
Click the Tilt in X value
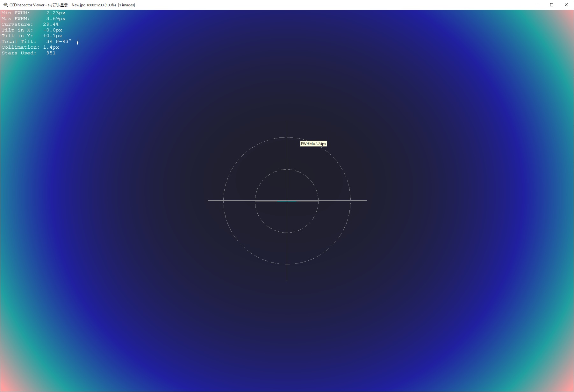[53, 30]
